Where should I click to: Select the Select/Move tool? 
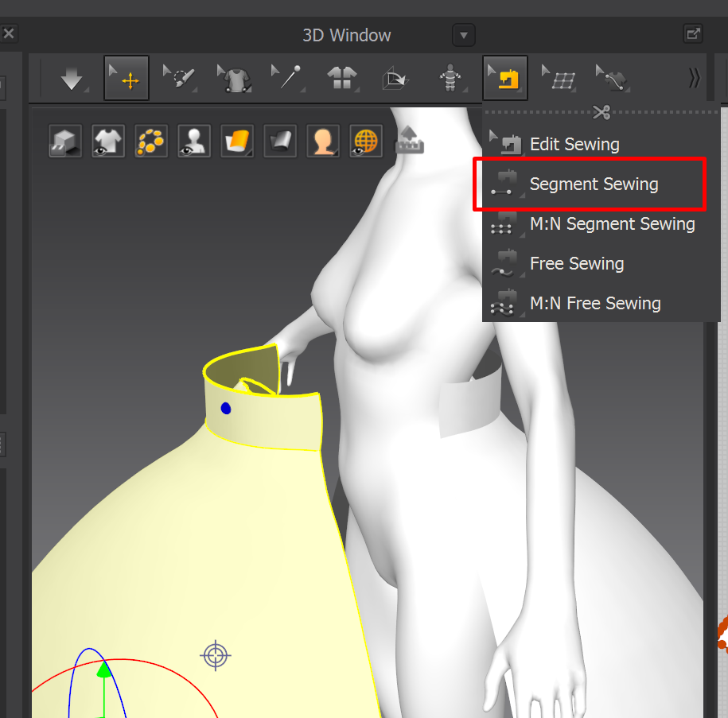[x=127, y=78]
